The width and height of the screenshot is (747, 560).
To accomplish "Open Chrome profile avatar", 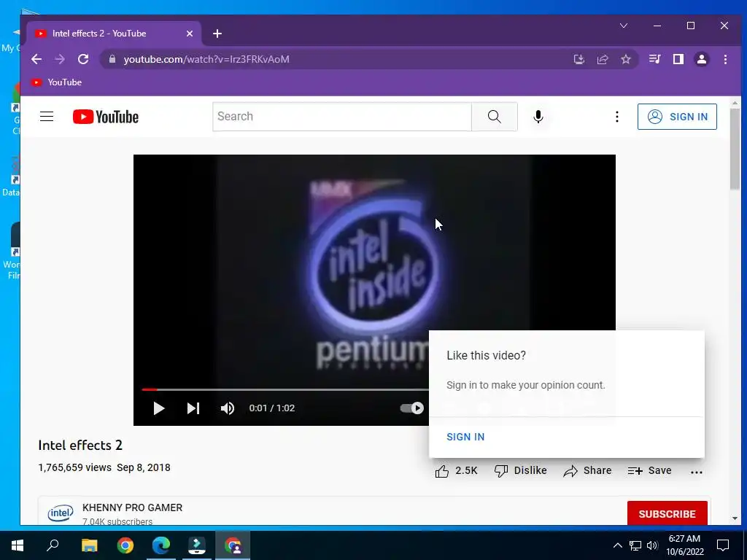I will [x=702, y=59].
